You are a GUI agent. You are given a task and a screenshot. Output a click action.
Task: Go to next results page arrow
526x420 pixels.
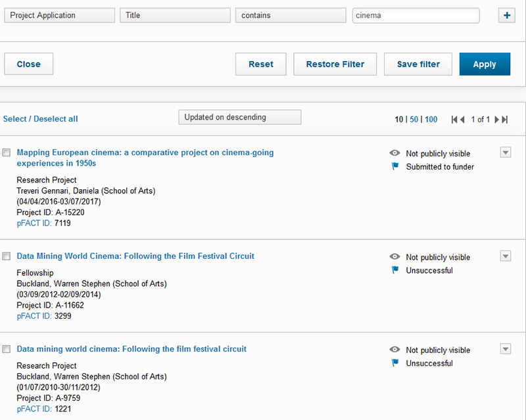click(497, 120)
